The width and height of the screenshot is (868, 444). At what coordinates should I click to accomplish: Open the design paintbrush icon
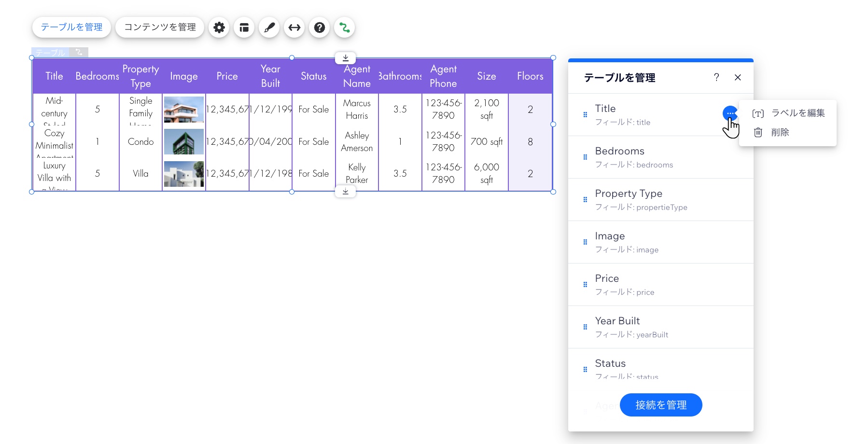click(269, 28)
